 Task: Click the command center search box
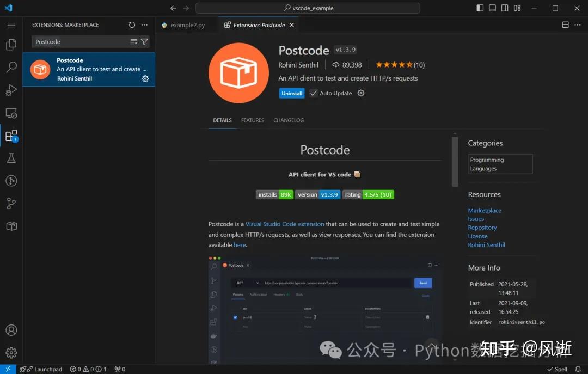(308, 8)
